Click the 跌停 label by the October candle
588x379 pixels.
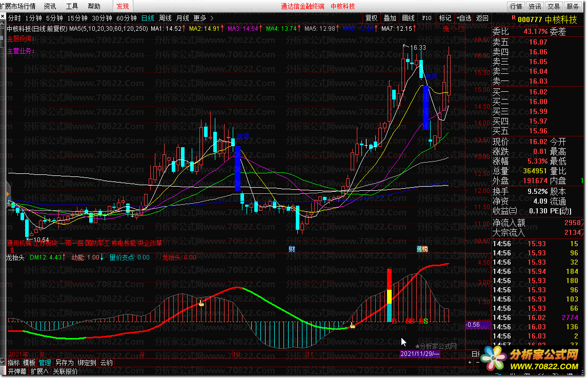click(x=243, y=136)
